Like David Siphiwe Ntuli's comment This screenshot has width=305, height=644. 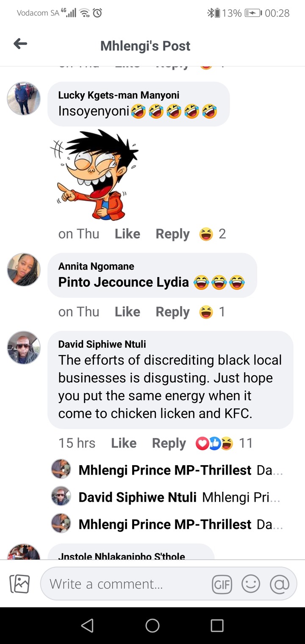point(124,443)
